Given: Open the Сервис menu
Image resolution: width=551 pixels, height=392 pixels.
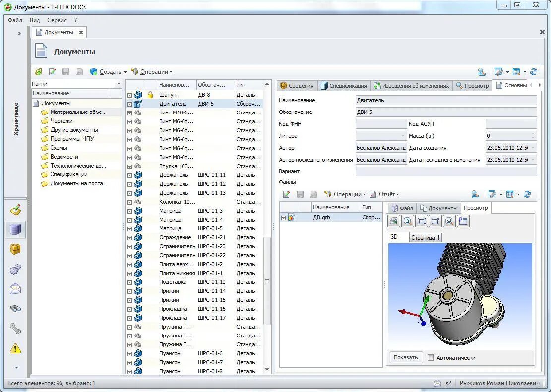Looking at the screenshot, I should [x=57, y=20].
